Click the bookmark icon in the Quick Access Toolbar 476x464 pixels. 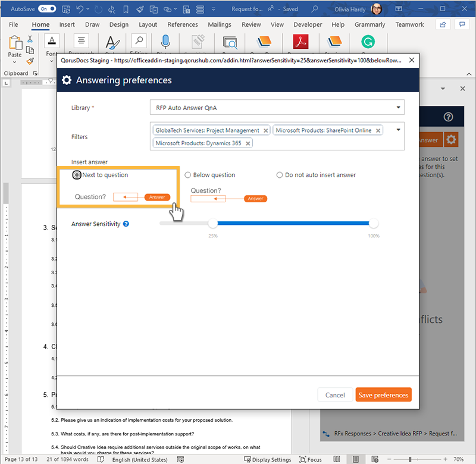[126, 10]
